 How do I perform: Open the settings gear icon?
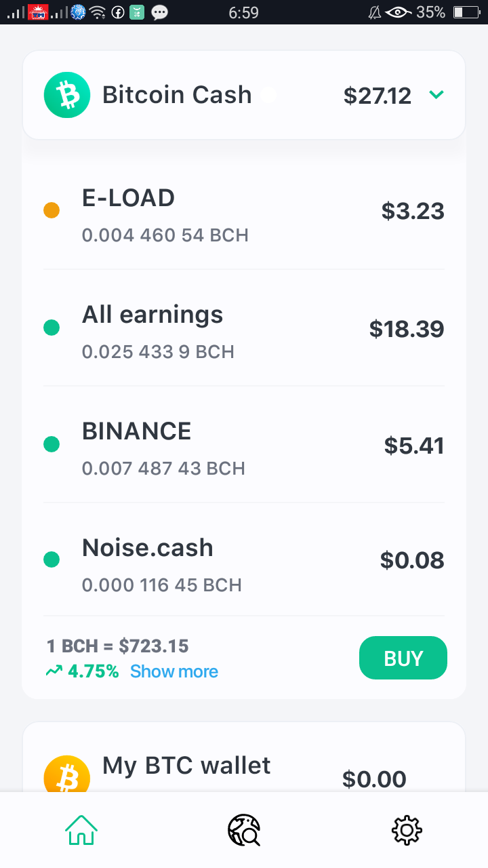(x=407, y=829)
